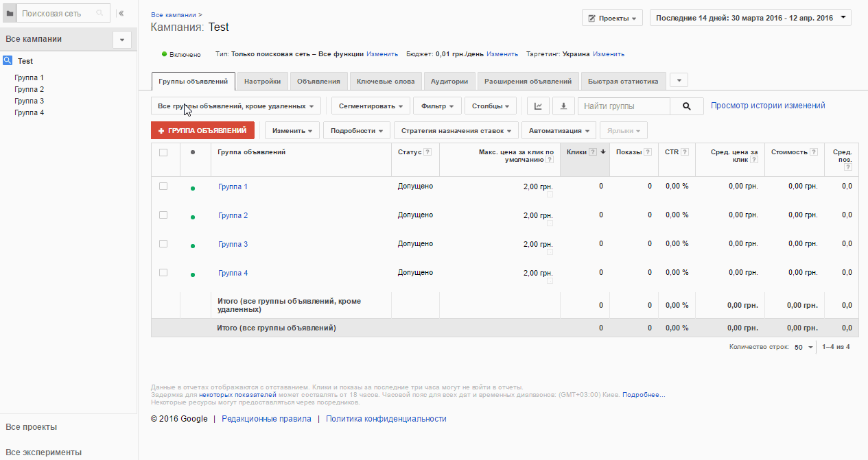Collapse the sidebar with double-chevron icon
The height and width of the screenshot is (460, 868).
pos(121,13)
